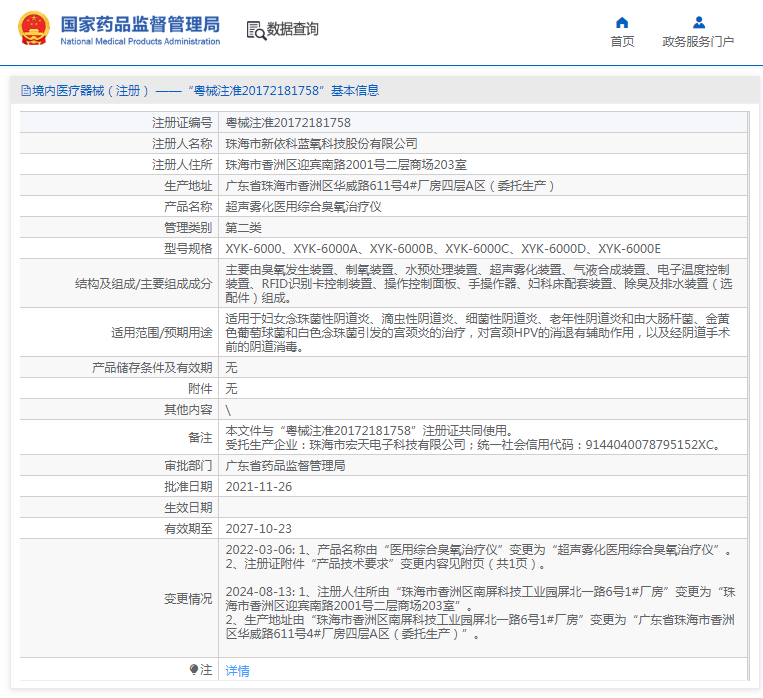
Task: Click the 备注 label
Action: (x=200, y=438)
